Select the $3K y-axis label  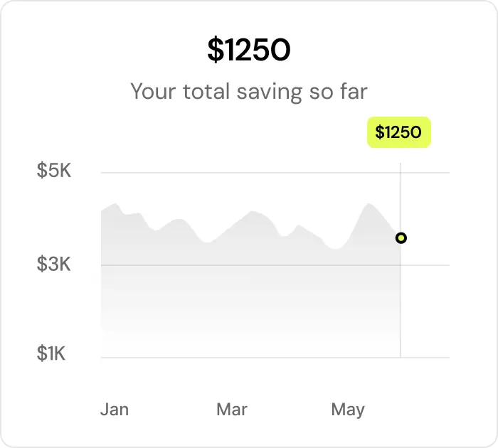pyautogui.click(x=54, y=265)
